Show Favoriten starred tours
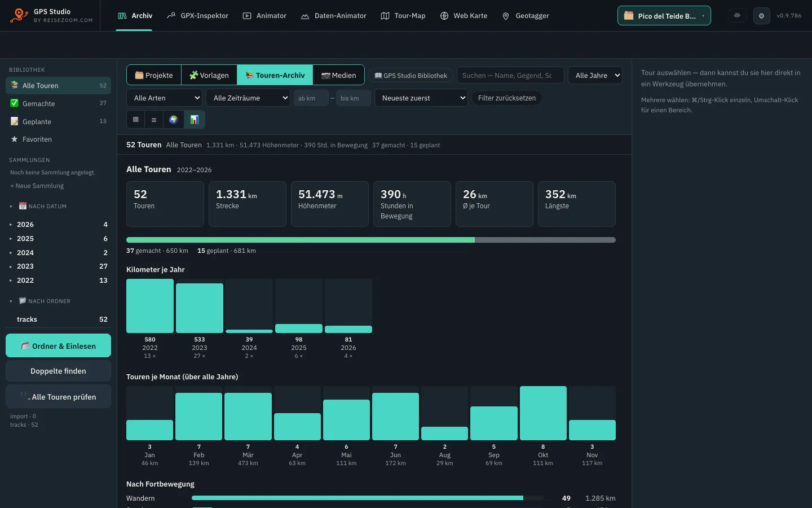Image resolution: width=812 pixels, height=508 pixels. tap(59, 139)
